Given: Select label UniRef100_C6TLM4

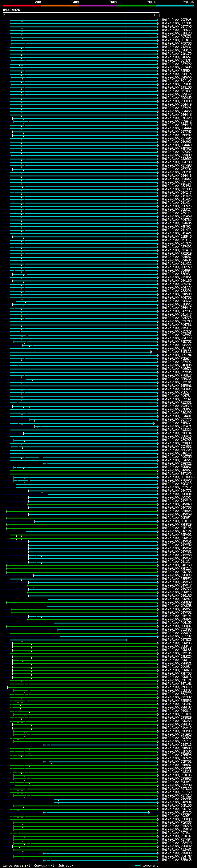Looking at the screenshot, I should (x=177, y=60).
